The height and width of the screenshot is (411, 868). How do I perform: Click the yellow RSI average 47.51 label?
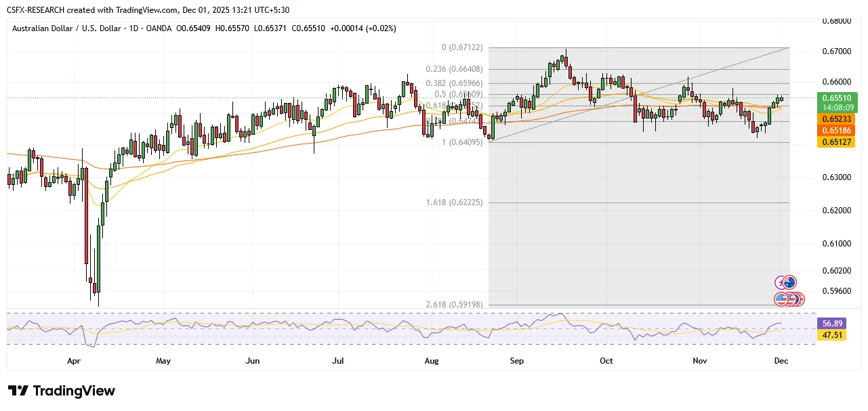[x=831, y=334]
